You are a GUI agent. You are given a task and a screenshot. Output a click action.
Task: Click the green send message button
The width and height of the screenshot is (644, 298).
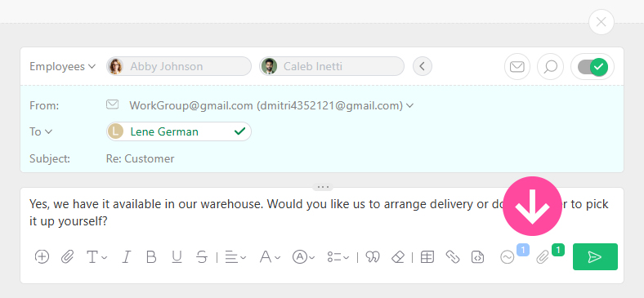tap(595, 256)
